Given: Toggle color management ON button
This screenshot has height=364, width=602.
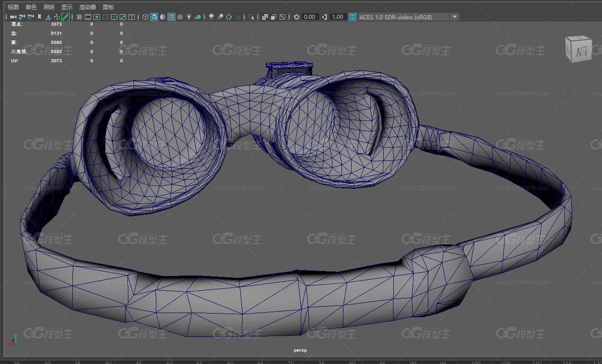Looking at the screenshot, I should (x=352, y=17).
